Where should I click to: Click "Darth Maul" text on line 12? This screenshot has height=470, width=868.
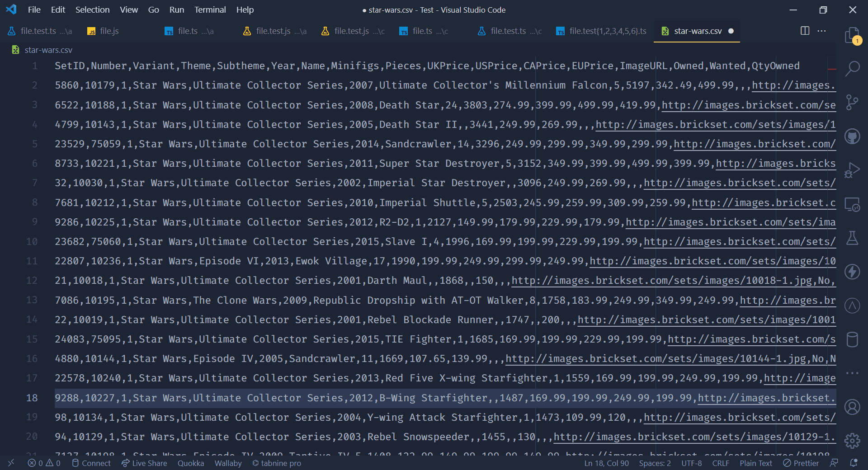[397, 281]
